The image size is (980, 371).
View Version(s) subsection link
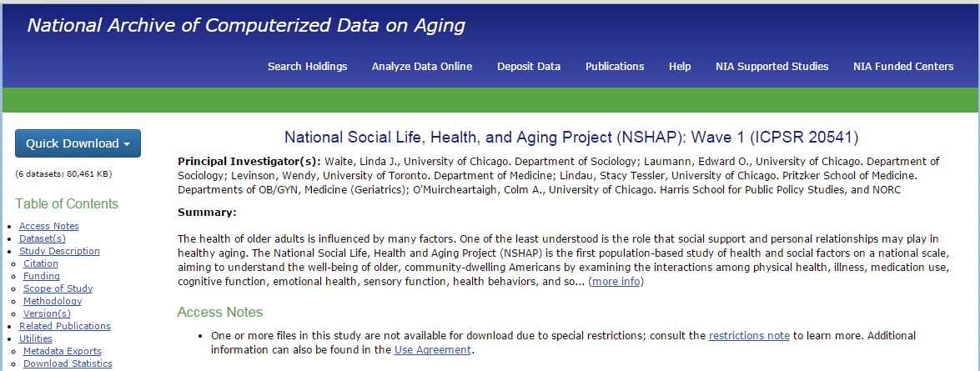coord(47,313)
